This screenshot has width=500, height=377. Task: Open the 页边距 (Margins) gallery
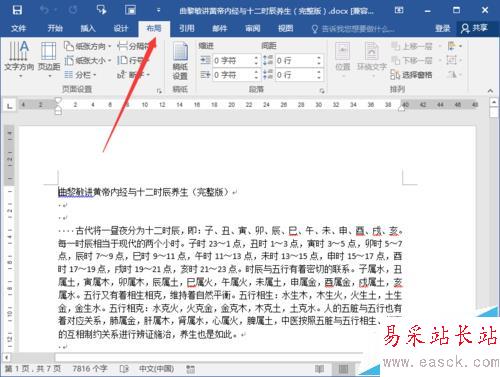pos(49,59)
